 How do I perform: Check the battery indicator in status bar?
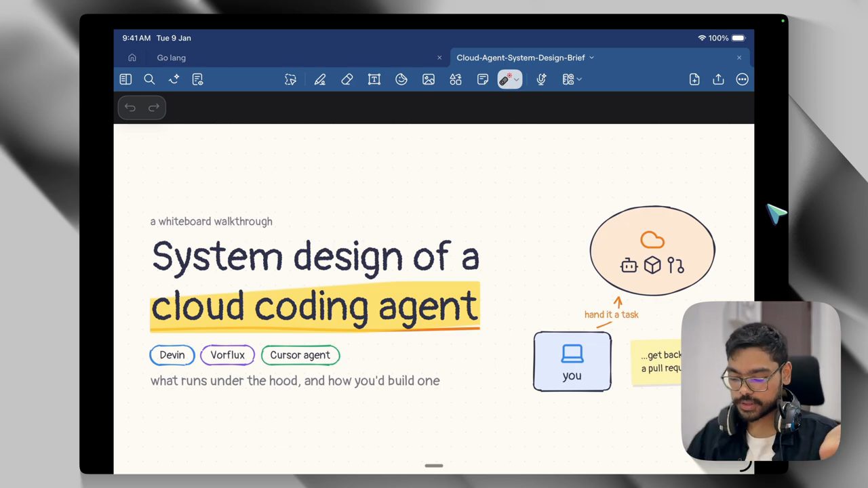point(738,38)
